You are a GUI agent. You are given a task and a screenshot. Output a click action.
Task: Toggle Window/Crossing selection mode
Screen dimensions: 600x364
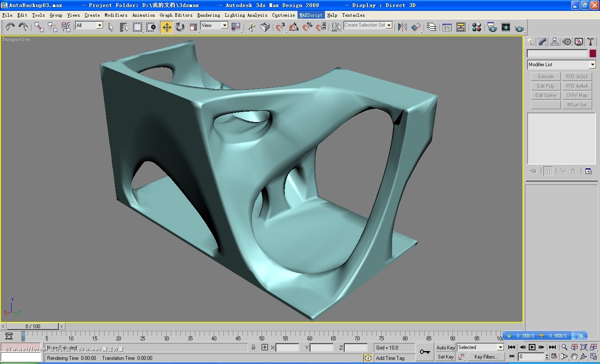click(151, 27)
